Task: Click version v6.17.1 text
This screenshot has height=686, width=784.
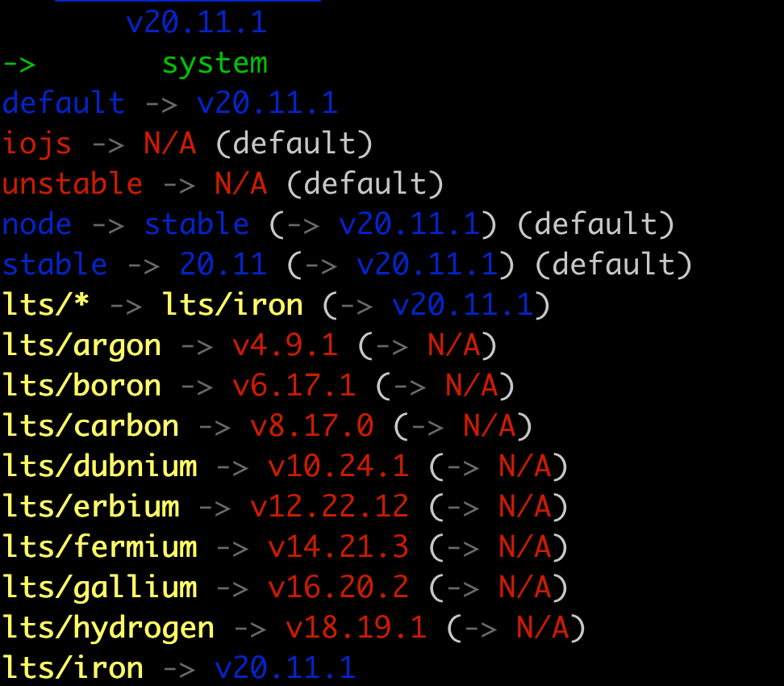Action: 294,386
